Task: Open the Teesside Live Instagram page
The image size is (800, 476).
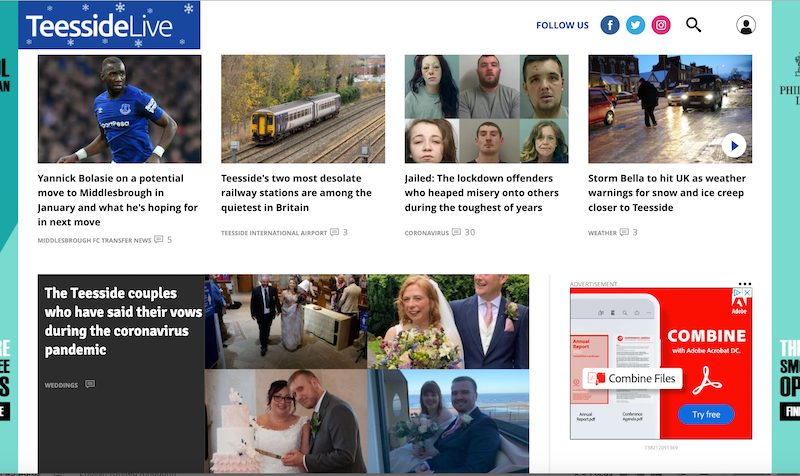Action: tap(661, 26)
